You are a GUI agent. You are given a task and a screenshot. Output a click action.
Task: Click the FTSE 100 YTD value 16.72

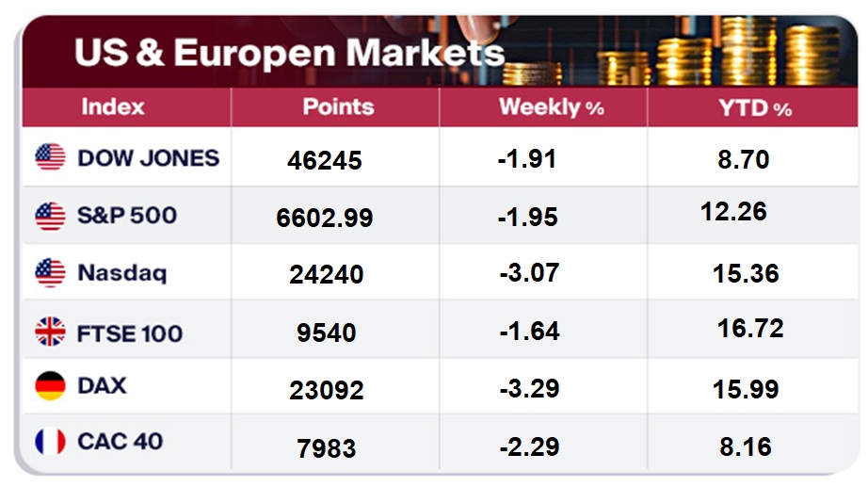coord(750,328)
